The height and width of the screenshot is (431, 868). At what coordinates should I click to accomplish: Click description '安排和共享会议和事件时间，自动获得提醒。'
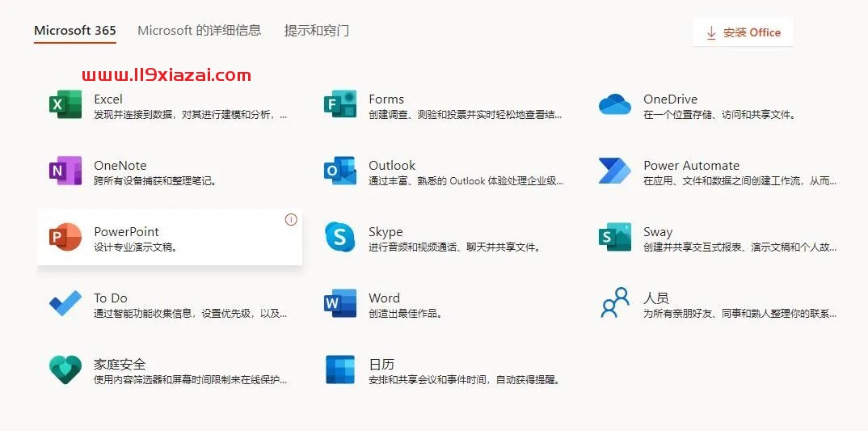click(x=465, y=380)
